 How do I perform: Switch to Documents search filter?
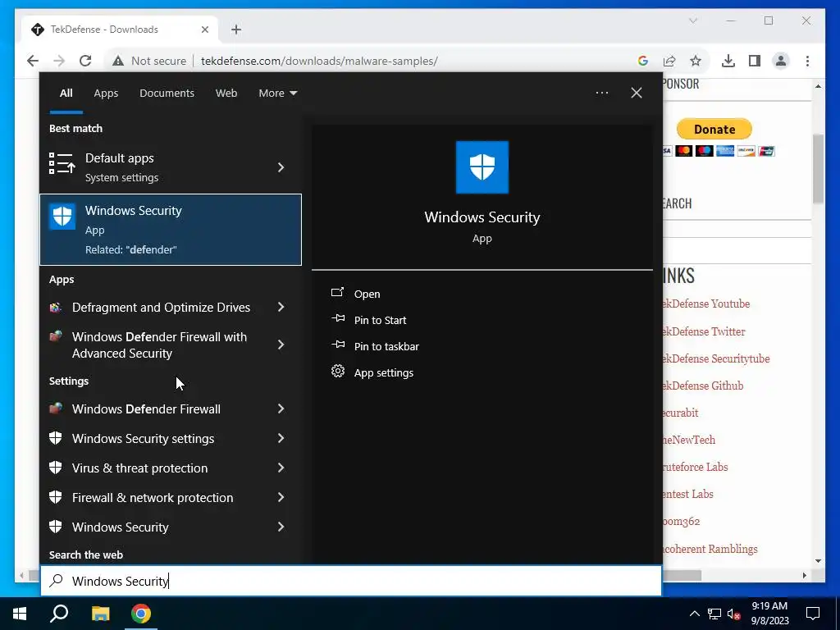pos(167,94)
